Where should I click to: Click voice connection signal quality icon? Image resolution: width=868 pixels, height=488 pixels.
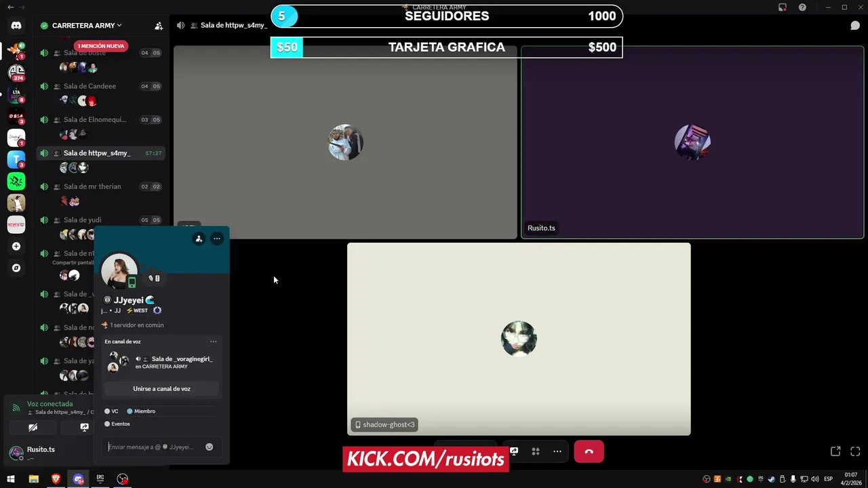coord(16,408)
